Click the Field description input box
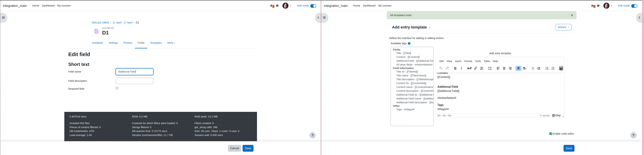 tap(135, 81)
